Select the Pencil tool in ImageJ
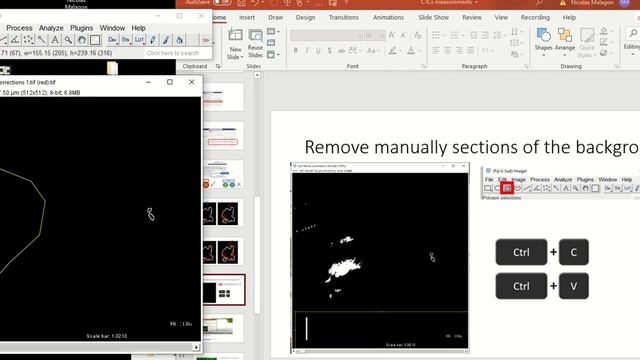The width and height of the screenshot is (640, 360). 153,40
